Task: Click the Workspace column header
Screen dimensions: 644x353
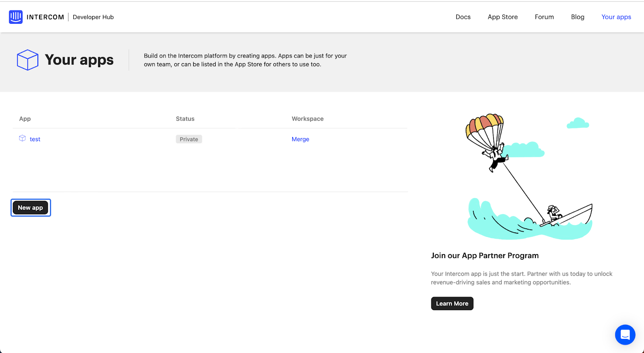Action: point(308,119)
